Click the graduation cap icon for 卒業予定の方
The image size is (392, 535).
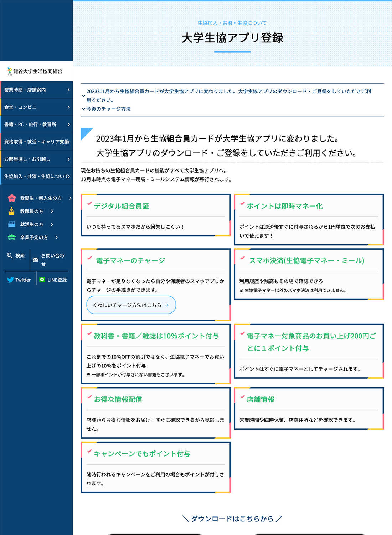[12, 238]
